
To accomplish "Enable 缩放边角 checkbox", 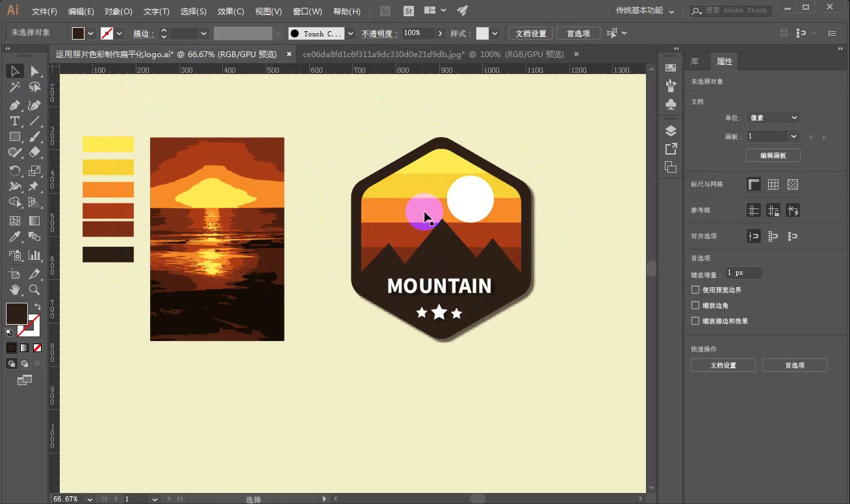I will click(x=695, y=305).
